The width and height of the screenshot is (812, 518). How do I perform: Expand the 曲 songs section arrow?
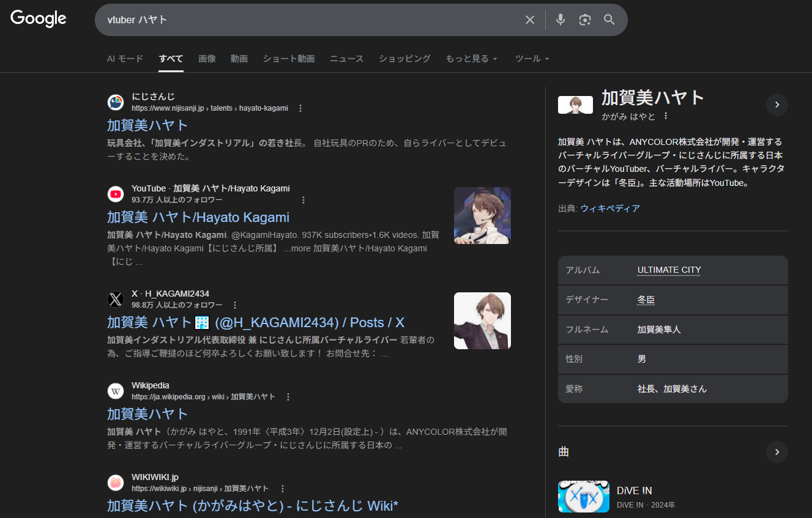pyautogui.click(x=777, y=452)
